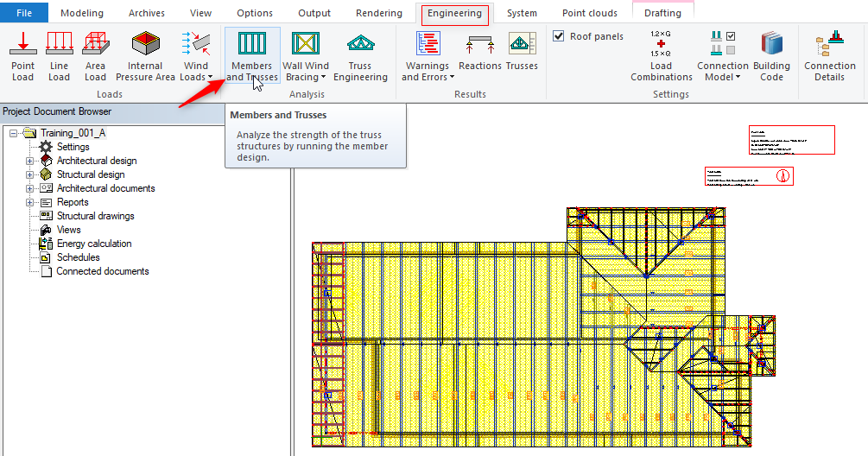Open the Warnings and Errors dropdown
868x456 pixels.
428,77
